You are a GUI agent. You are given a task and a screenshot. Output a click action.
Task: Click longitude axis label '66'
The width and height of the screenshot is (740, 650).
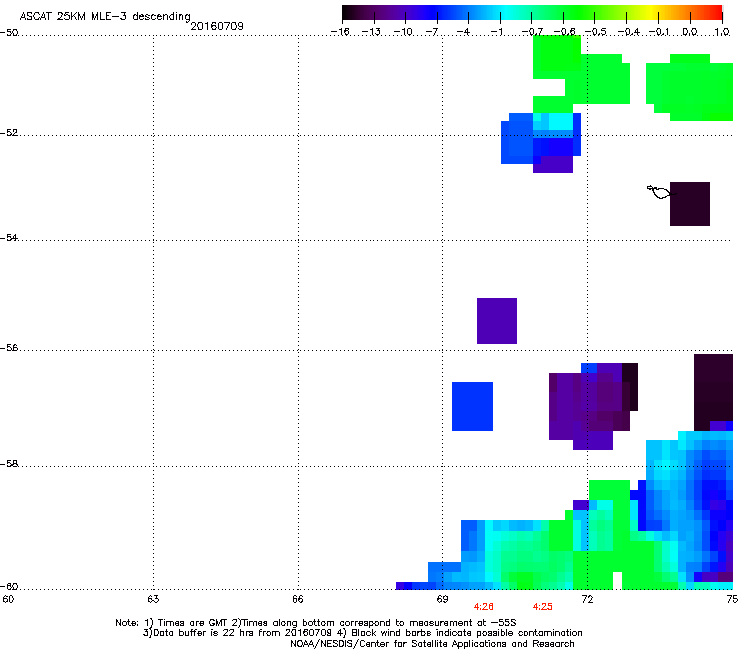pyautogui.click(x=298, y=599)
